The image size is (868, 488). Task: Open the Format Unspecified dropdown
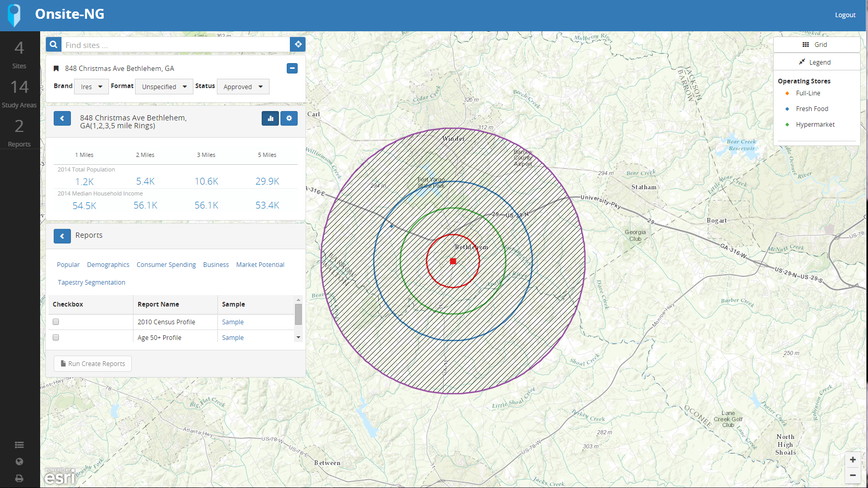click(x=164, y=87)
